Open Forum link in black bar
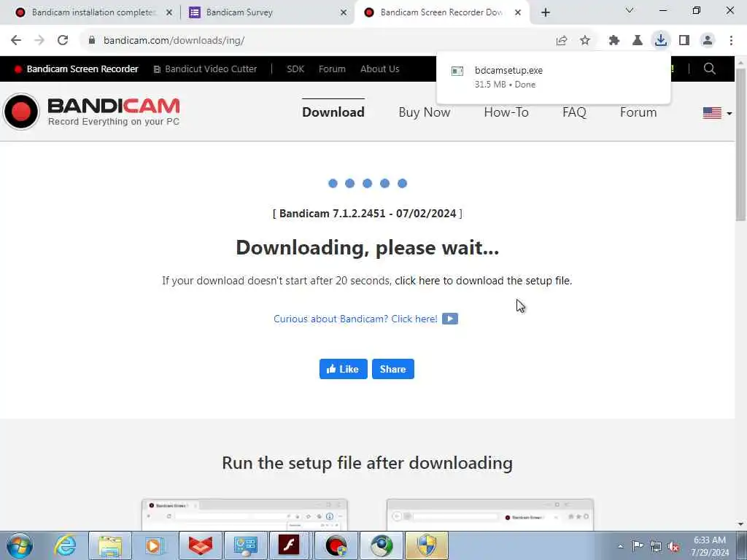Screen dimensions: 747x560 [x=332, y=69]
